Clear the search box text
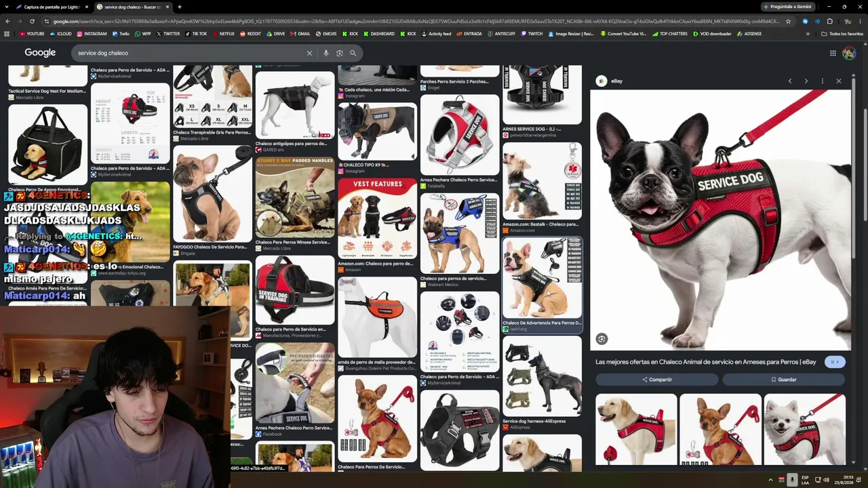 click(309, 53)
